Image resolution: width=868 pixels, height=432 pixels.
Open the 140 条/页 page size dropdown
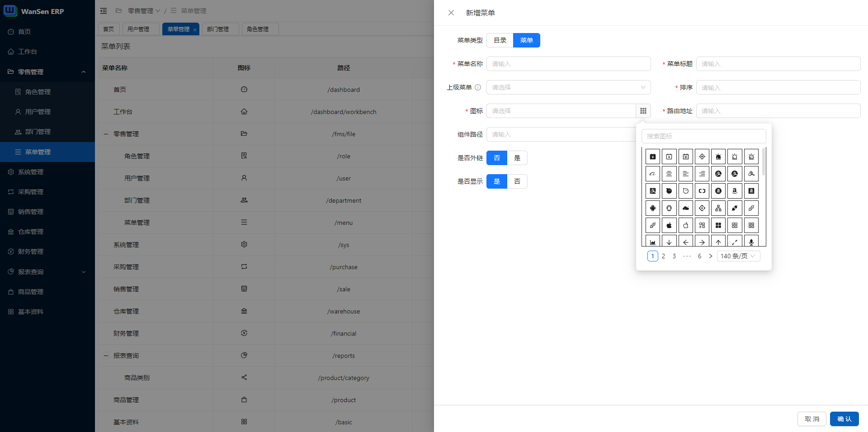point(738,256)
